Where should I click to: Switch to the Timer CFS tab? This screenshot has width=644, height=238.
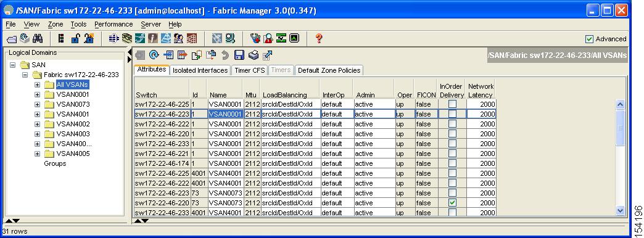(x=250, y=70)
